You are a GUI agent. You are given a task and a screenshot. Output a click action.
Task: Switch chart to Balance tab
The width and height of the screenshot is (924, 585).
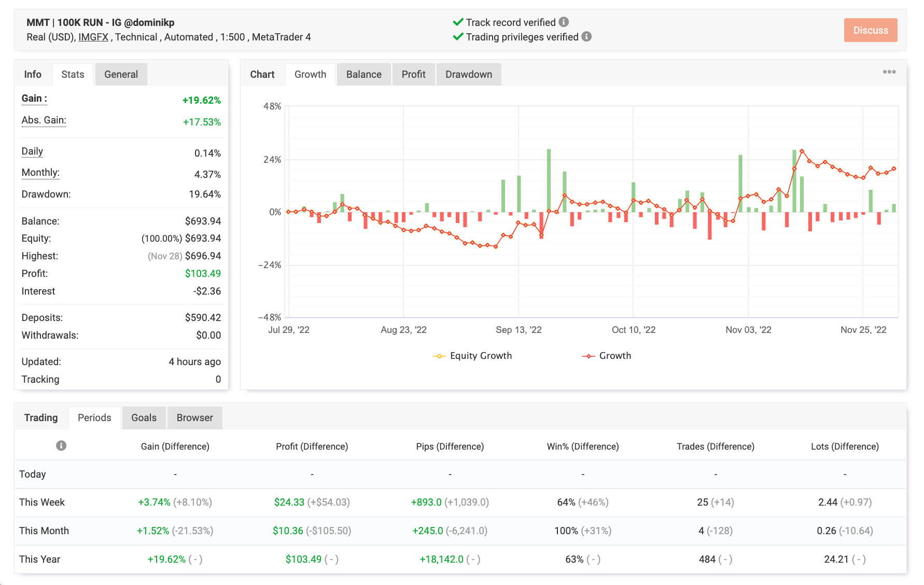tap(363, 74)
